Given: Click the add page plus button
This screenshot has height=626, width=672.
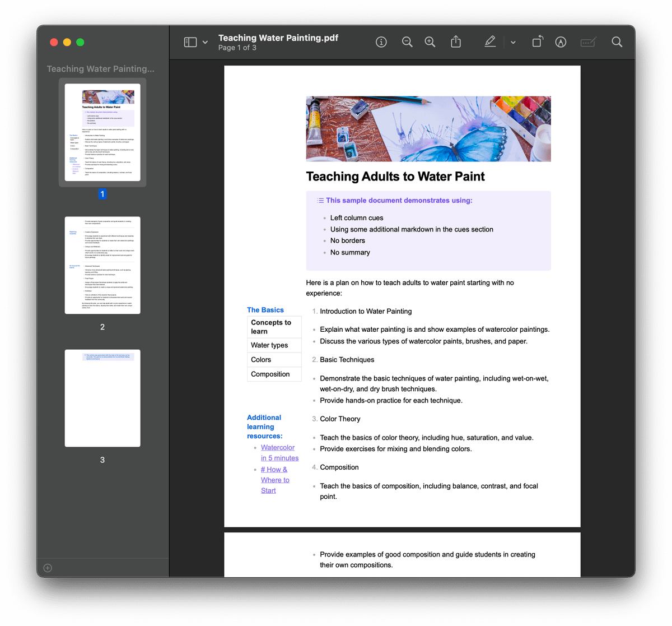Looking at the screenshot, I should click(48, 568).
